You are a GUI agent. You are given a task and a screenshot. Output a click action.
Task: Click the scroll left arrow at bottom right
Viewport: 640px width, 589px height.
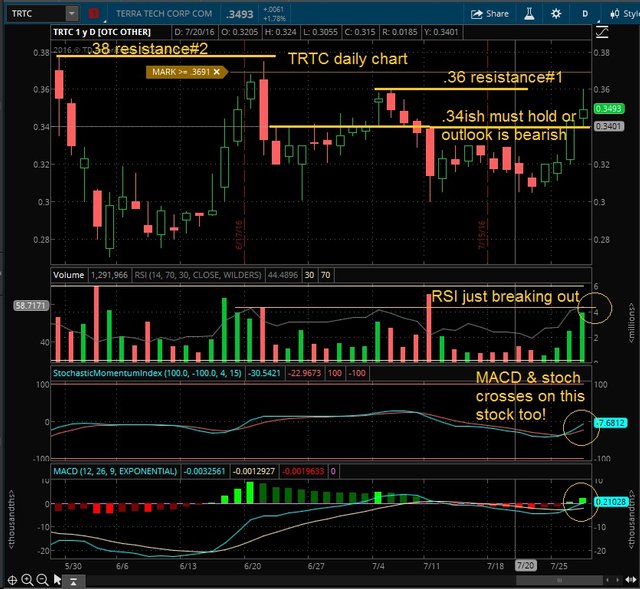[x=608, y=580]
